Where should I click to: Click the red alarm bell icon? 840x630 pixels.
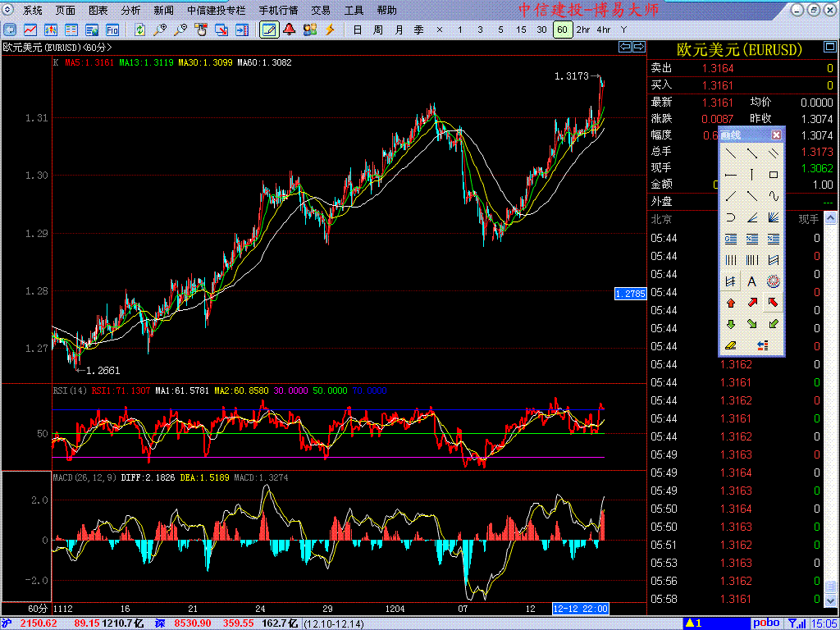point(289,30)
